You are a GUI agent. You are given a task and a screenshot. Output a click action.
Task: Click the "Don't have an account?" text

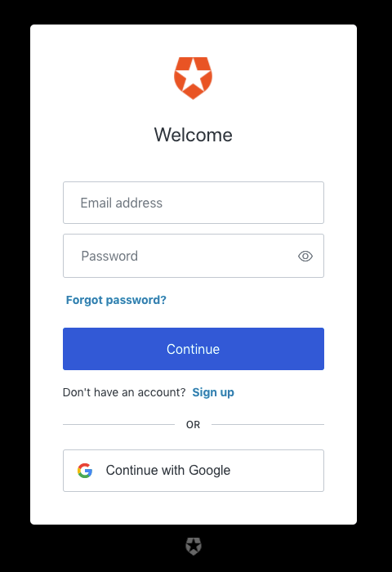tap(124, 392)
